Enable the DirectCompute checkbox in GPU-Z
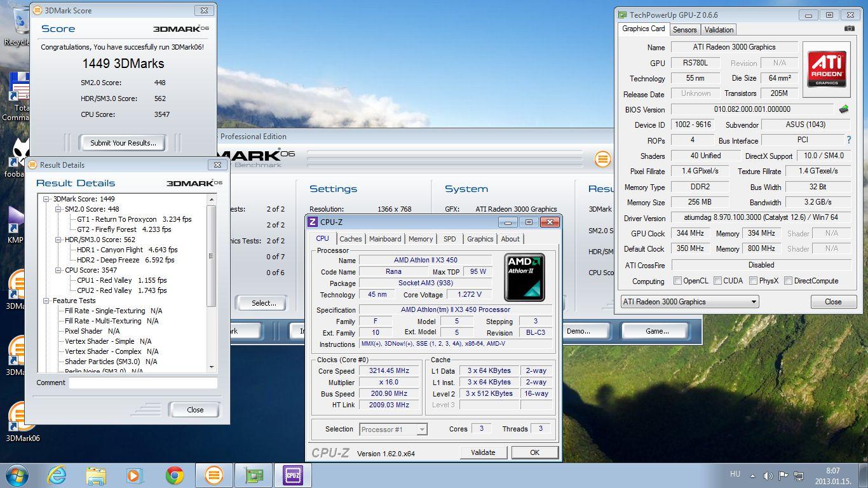 pos(788,280)
